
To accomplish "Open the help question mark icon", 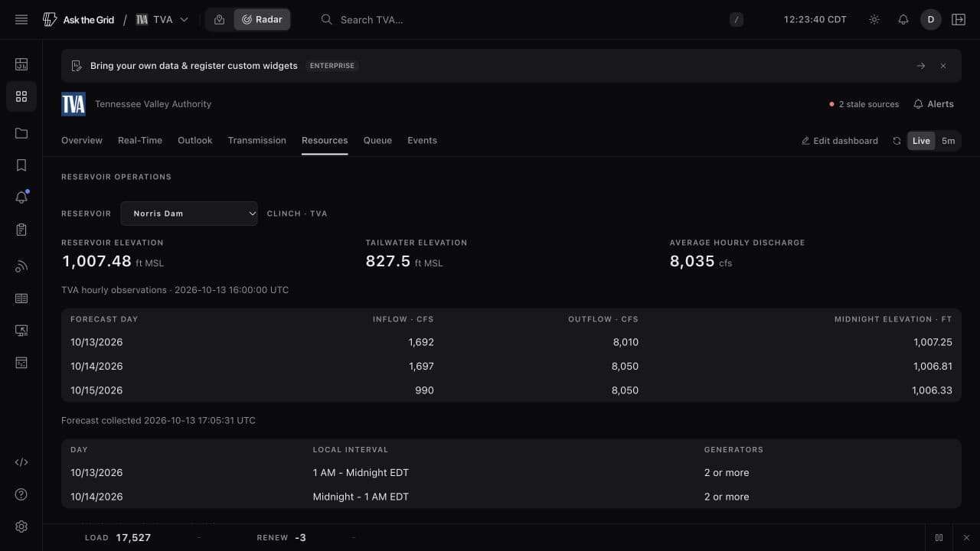I will pyautogui.click(x=21, y=494).
